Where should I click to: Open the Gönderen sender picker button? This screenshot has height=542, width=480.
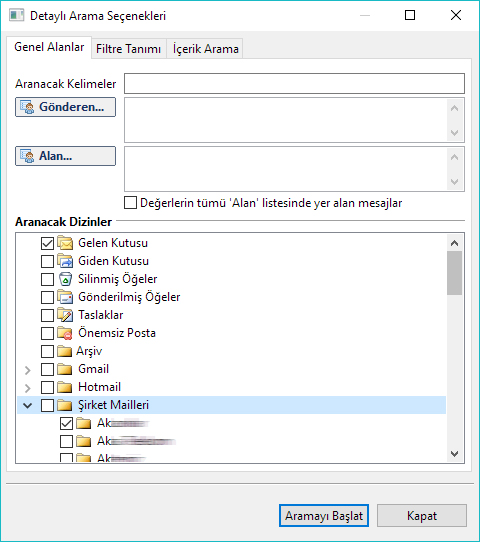point(65,107)
